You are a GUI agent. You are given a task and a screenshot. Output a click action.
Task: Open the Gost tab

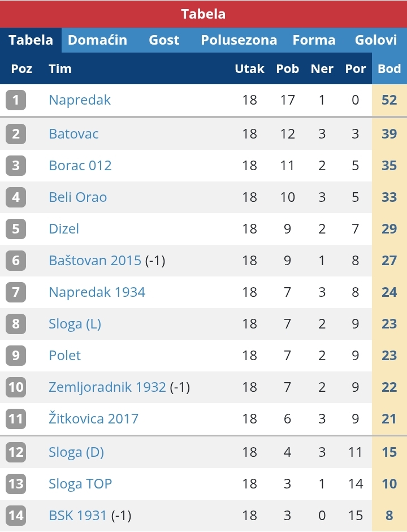(x=164, y=40)
